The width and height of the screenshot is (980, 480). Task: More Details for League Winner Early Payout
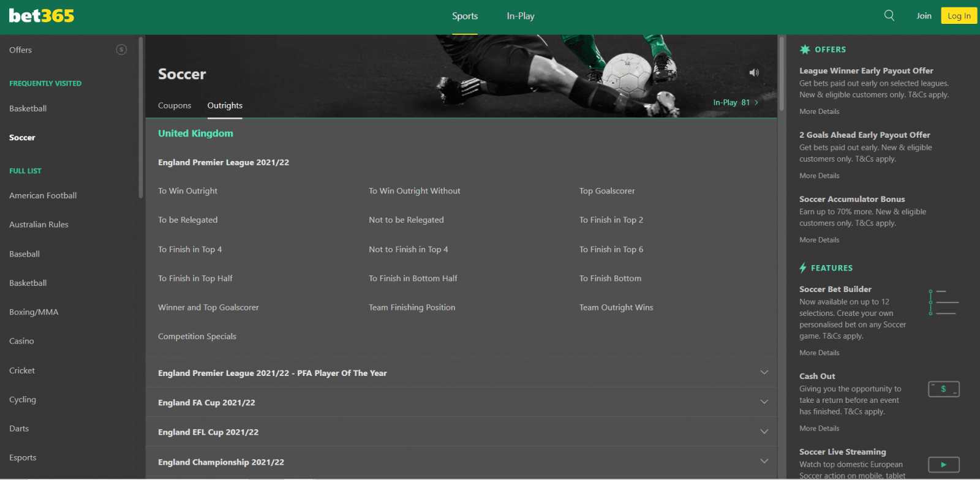coord(820,111)
